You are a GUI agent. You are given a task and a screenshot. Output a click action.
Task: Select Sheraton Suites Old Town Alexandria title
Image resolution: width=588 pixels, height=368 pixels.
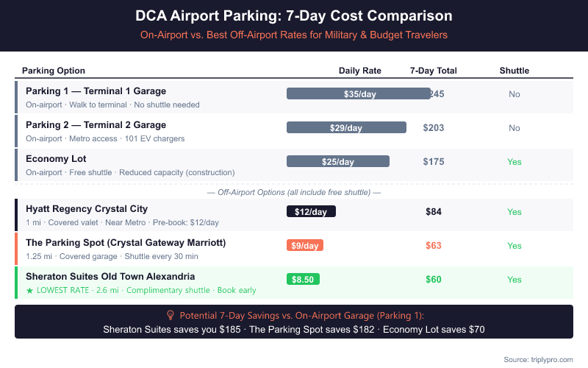click(x=110, y=277)
